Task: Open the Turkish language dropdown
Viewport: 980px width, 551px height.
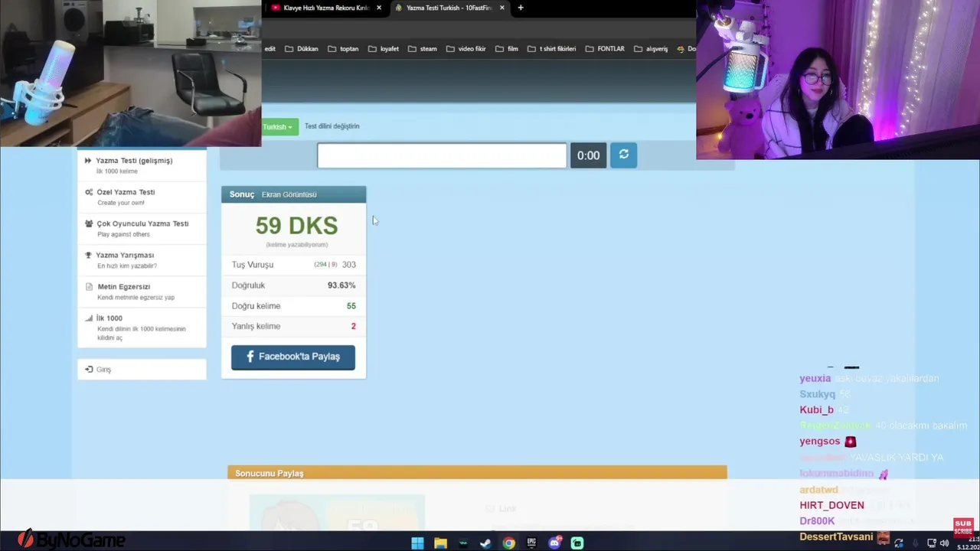Action: pos(279,127)
